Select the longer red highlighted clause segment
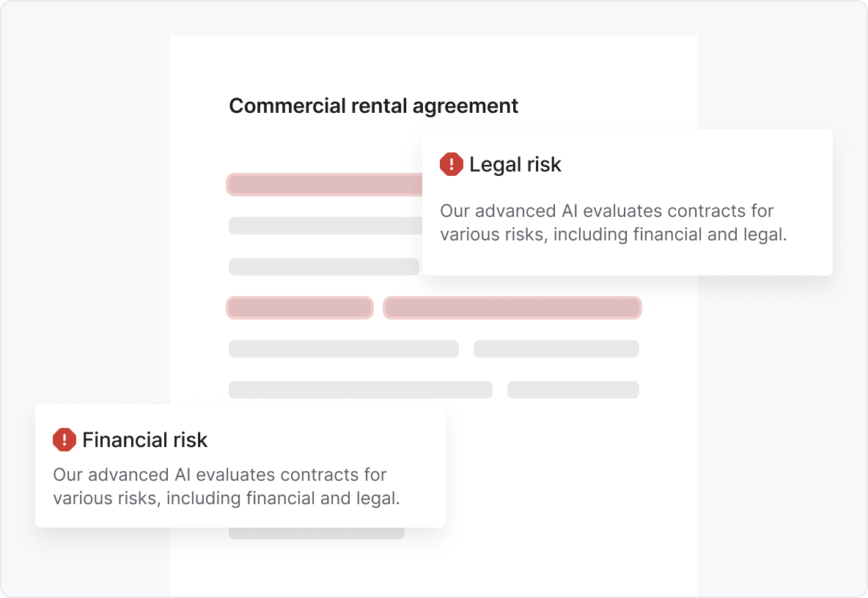This screenshot has height=598, width=868. (x=512, y=308)
